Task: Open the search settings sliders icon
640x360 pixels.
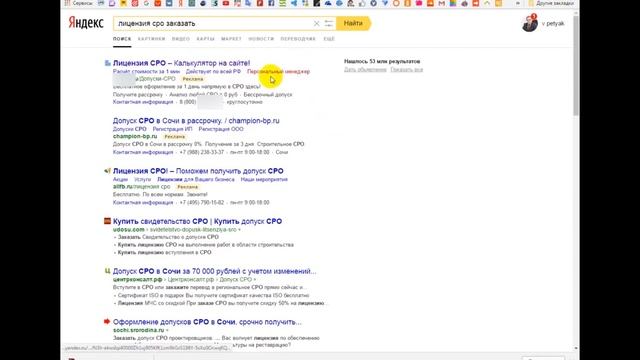Action: point(329,24)
